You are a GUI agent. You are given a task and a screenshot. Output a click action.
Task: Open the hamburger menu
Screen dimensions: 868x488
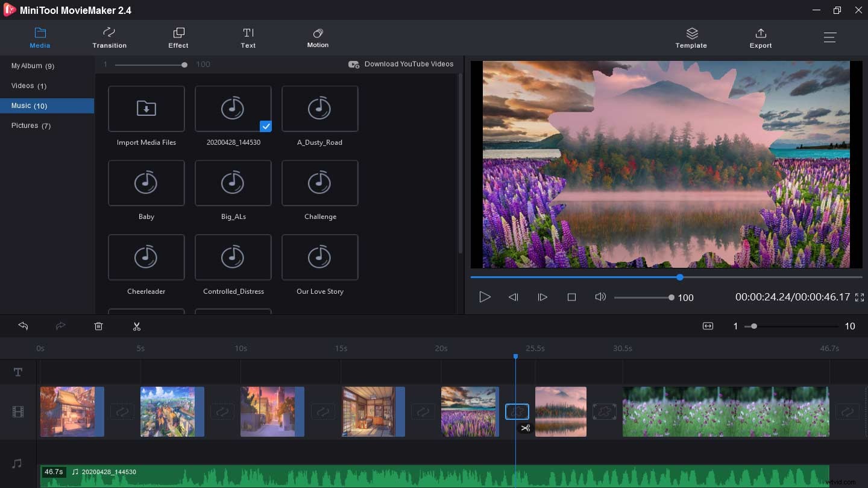(830, 37)
